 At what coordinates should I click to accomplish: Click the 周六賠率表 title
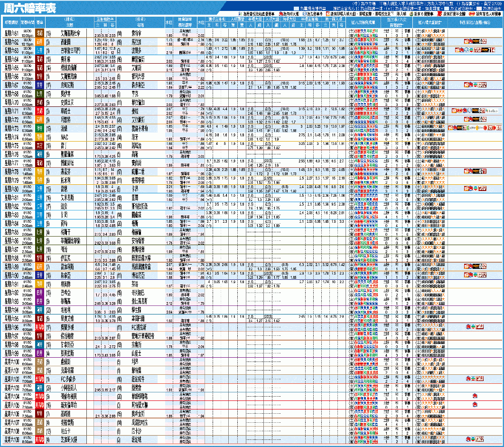(30, 8)
